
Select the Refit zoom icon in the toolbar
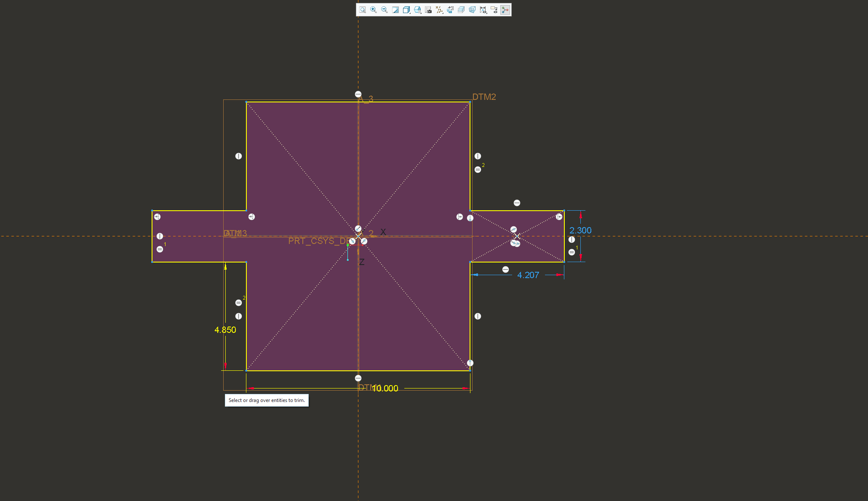(362, 10)
